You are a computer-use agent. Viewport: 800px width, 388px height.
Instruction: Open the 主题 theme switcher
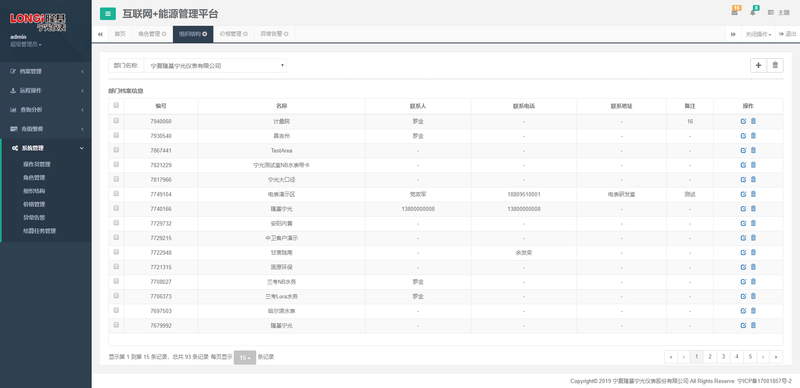pyautogui.click(x=779, y=13)
